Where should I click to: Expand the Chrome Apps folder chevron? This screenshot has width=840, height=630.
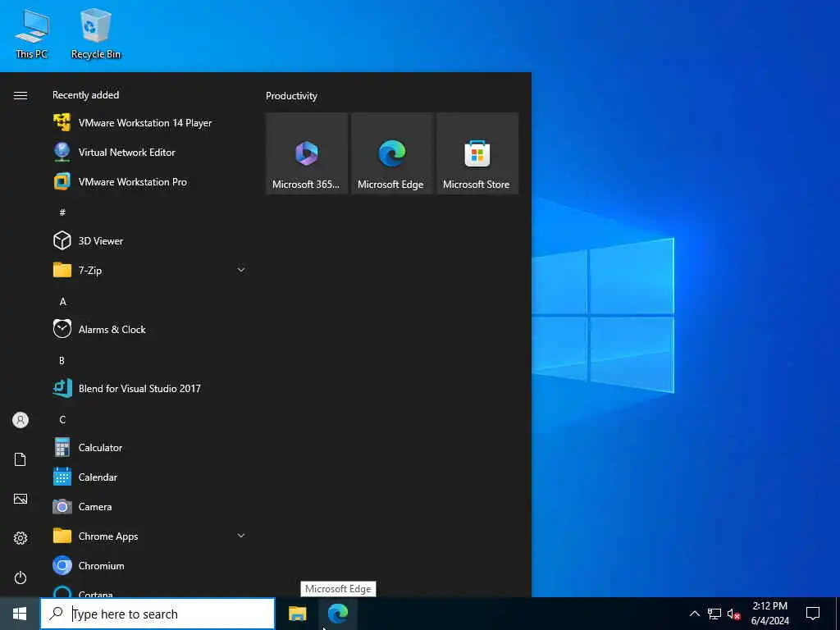(241, 535)
